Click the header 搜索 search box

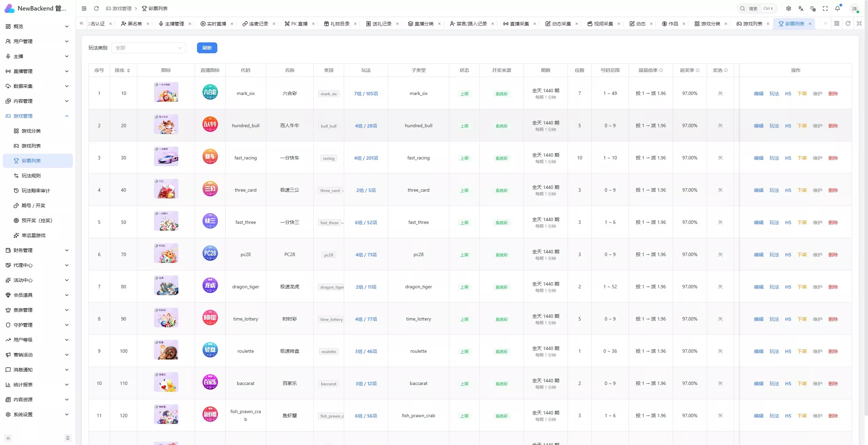757,8
